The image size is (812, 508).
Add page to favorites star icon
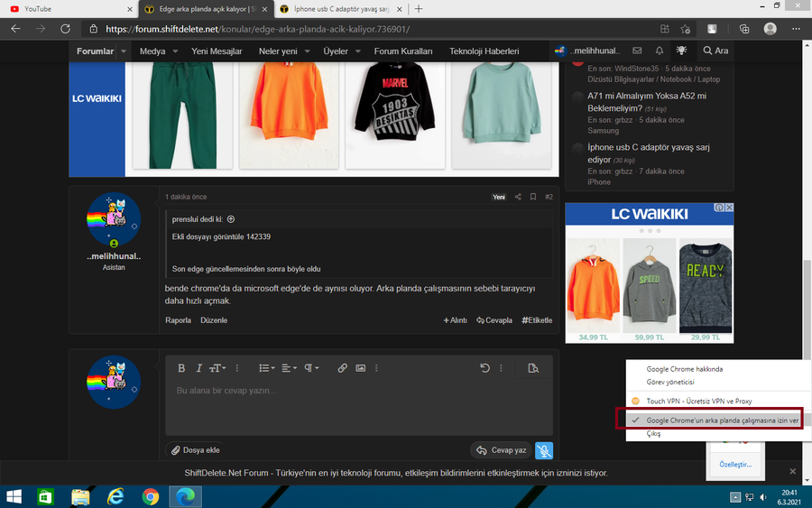click(686, 29)
